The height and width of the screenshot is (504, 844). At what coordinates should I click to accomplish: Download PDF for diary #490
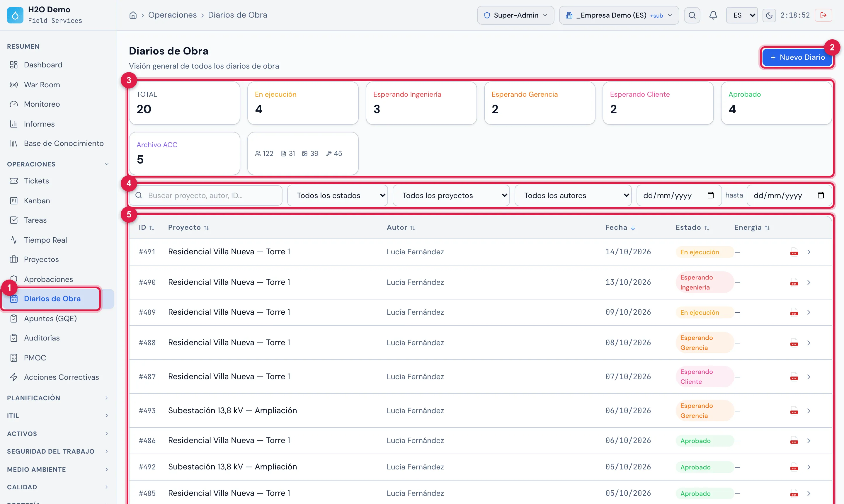[x=794, y=282]
